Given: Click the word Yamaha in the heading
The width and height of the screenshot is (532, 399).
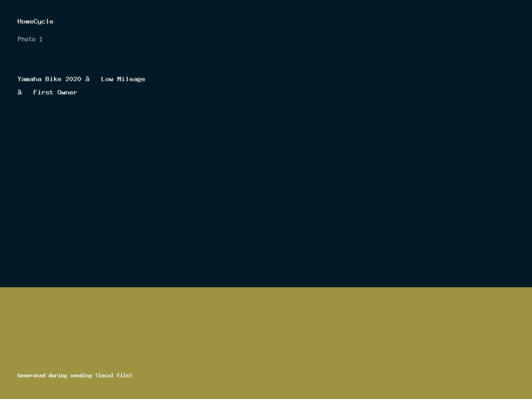Looking at the screenshot, I should point(29,79).
